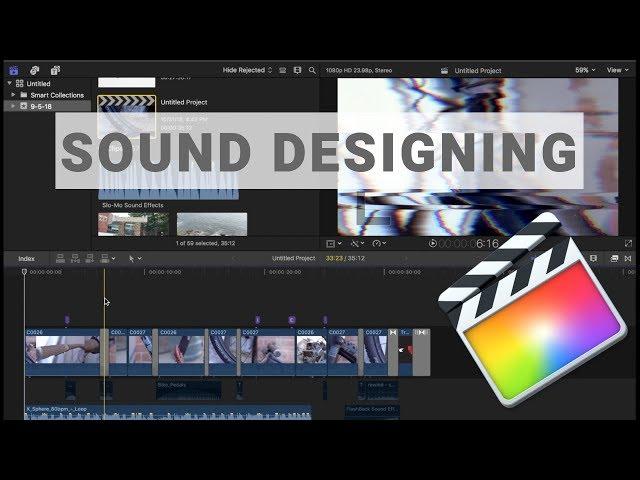
Task: Click the 00:00:10:00 ruler mark
Action: (x=164, y=272)
